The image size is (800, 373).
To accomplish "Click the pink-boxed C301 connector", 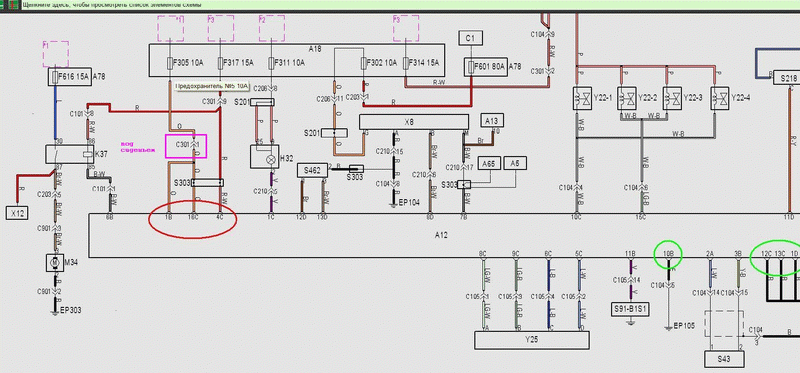I will point(186,146).
